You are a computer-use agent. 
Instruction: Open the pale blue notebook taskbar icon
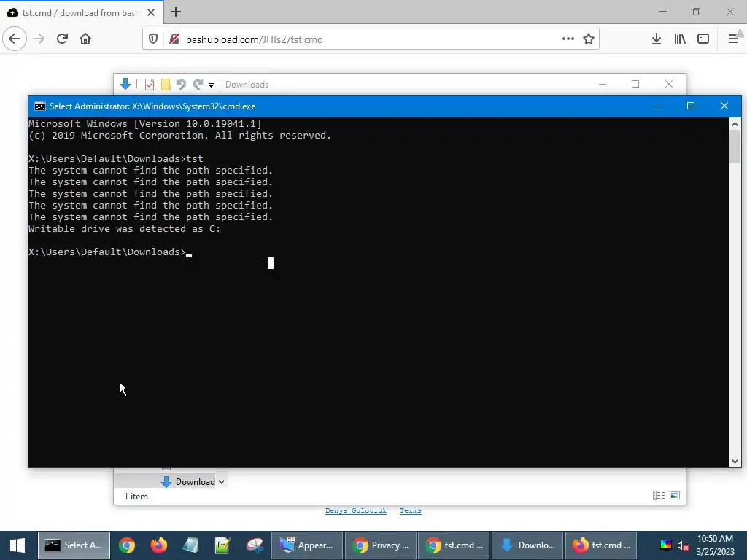tap(190, 545)
